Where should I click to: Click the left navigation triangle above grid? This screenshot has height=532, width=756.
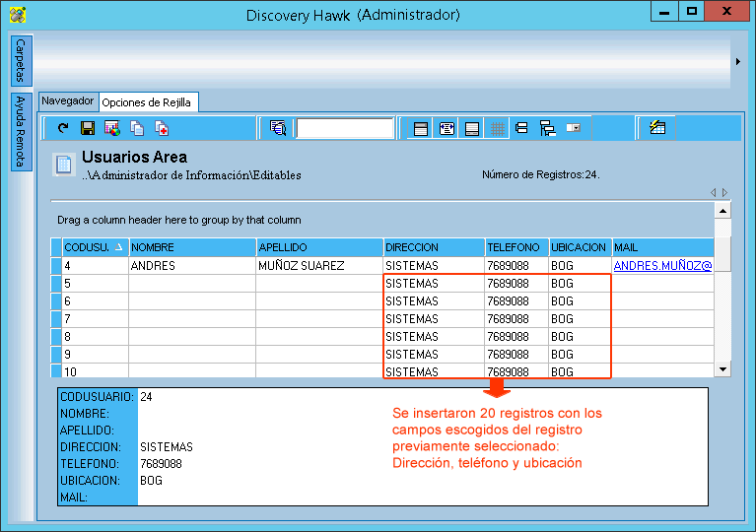coord(713,192)
